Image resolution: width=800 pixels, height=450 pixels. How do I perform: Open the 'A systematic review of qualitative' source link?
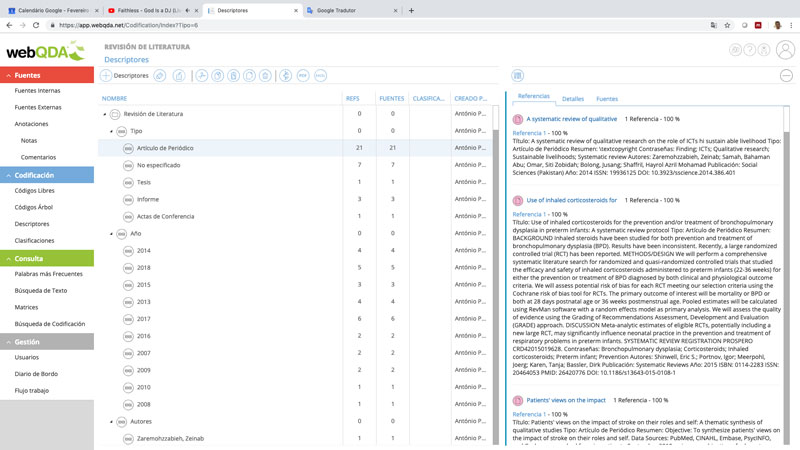[x=571, y=119]
